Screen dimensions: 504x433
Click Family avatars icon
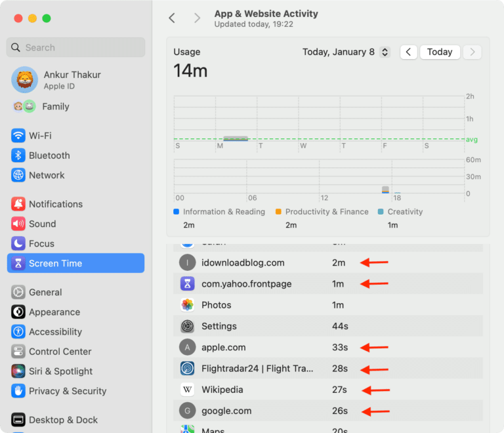[24, 106]
